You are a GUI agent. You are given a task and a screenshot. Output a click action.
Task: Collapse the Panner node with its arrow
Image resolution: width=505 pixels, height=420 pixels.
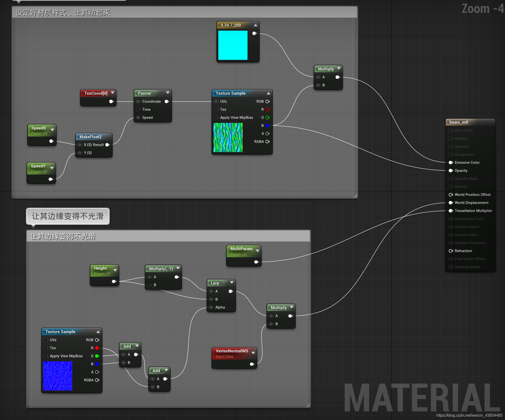[x=168, y=93]
